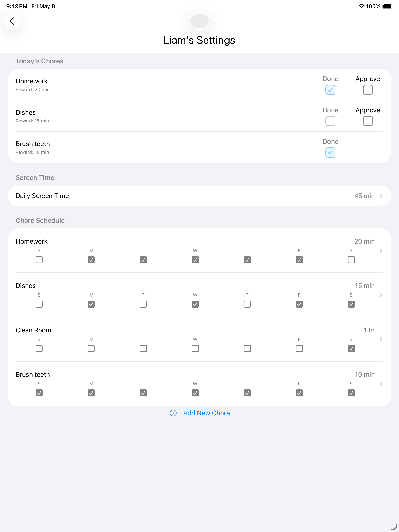Screen dimensions: 399x532
Task: Uncheck Done for Brush teeth
Action: [x=330, y=152]
